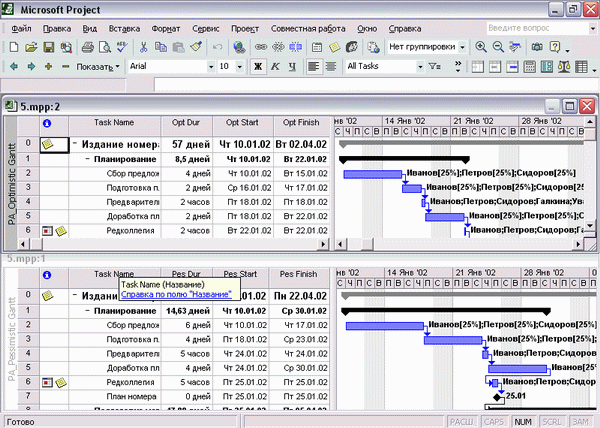Viewport: 600px width, 428px height.
Task: Go to selected task icon
Action: tap(515, 47)
